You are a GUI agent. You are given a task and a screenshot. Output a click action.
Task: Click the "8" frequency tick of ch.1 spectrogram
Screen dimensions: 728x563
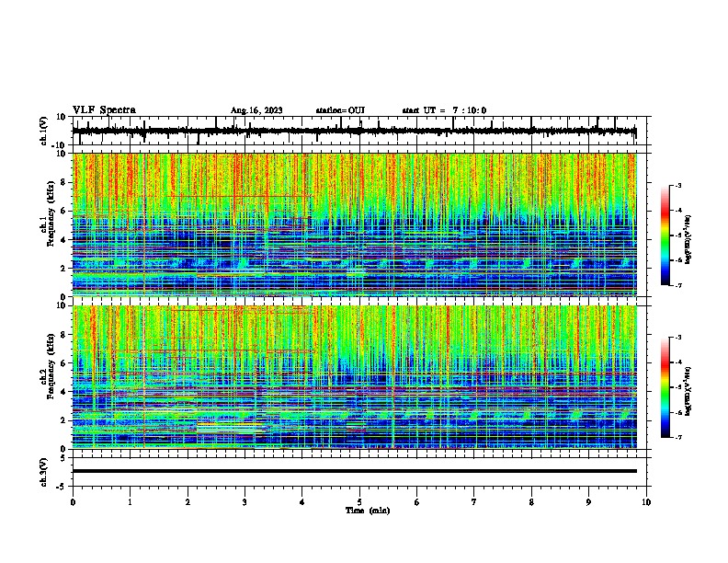point(64,182)
